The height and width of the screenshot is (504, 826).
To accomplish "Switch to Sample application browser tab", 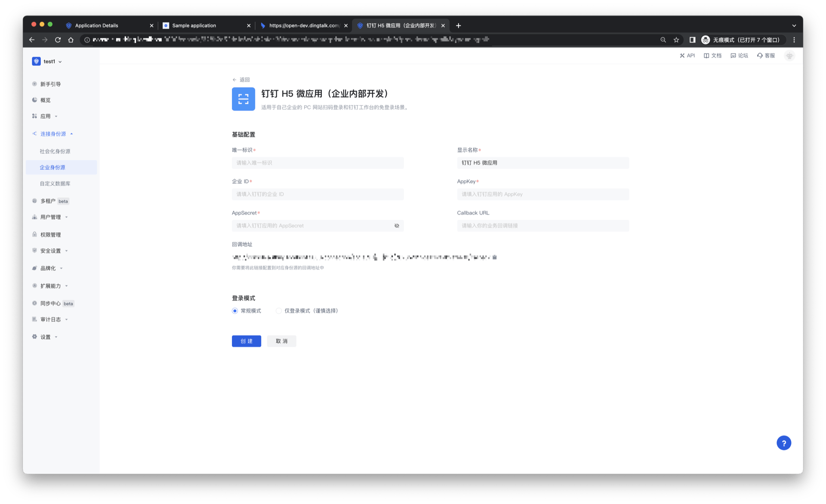I will click(194, 26).
